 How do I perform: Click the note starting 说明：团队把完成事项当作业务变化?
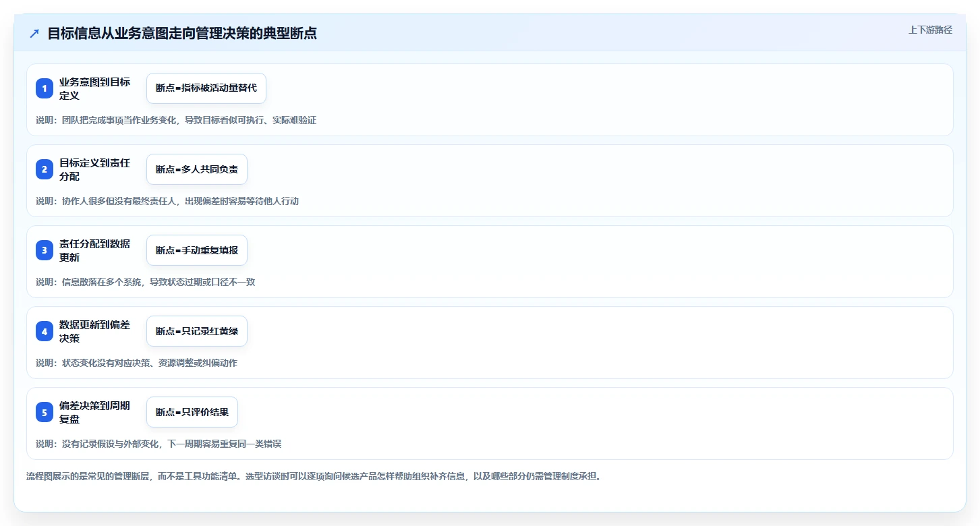(176, 120)
